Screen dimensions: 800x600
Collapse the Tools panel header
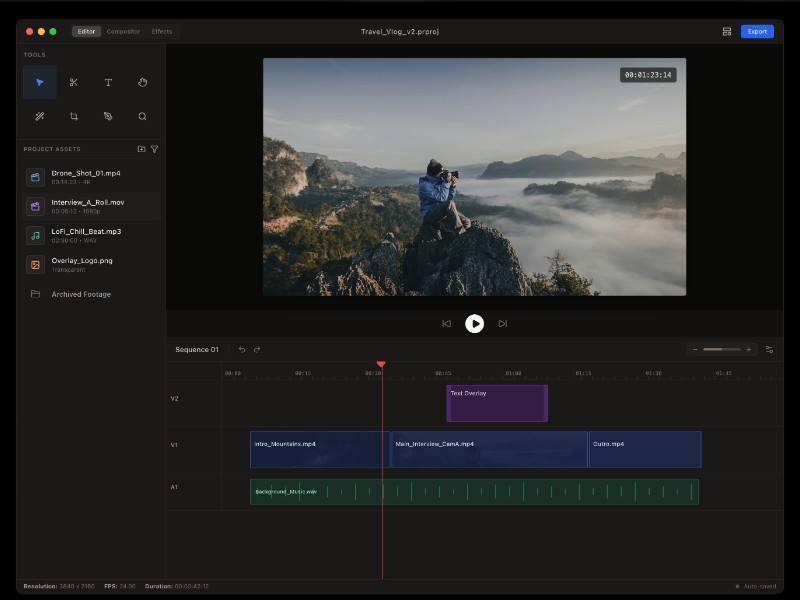(35, 55)
